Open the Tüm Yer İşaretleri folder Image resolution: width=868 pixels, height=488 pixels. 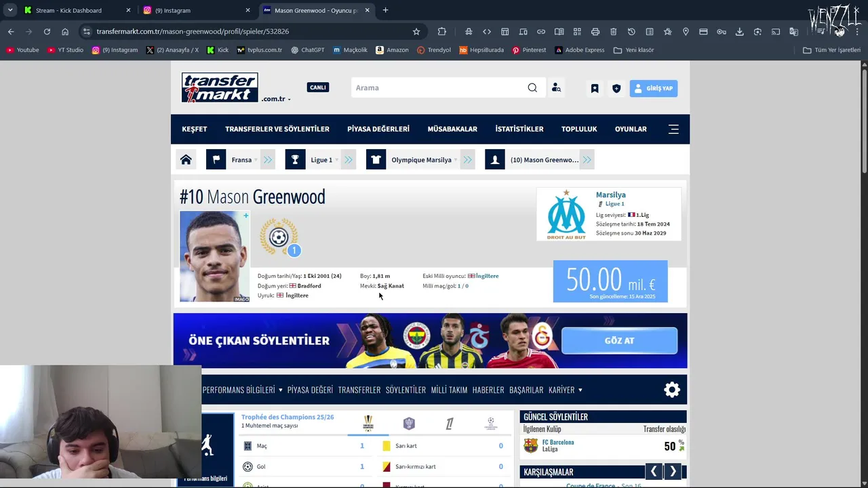click(831, 49)
